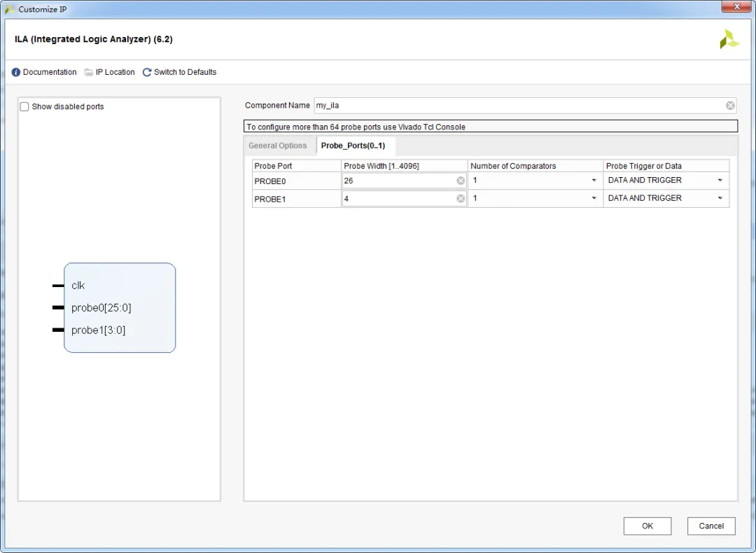The width and height of the screenshot is (756, 553).
Task: Click the IP Location folder icon
Action: pyautogui.click(x=89, y=72)
